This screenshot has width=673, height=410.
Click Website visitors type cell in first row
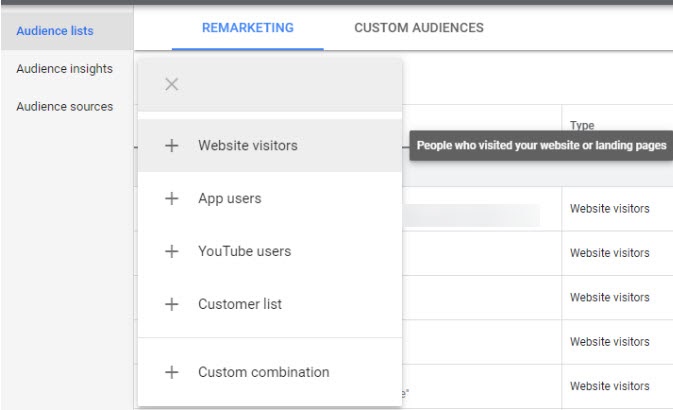point(609,209)
